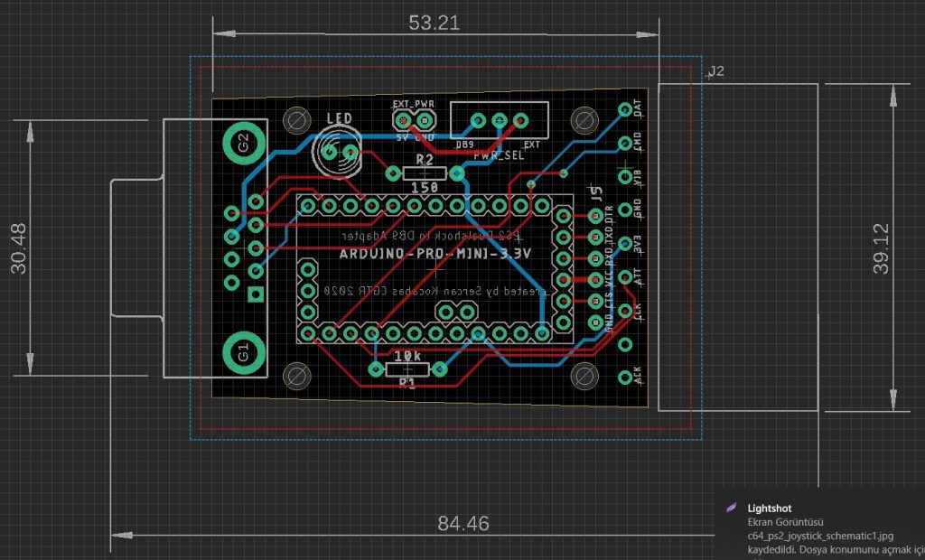Select the R2 resistor designator

[425, 159]
